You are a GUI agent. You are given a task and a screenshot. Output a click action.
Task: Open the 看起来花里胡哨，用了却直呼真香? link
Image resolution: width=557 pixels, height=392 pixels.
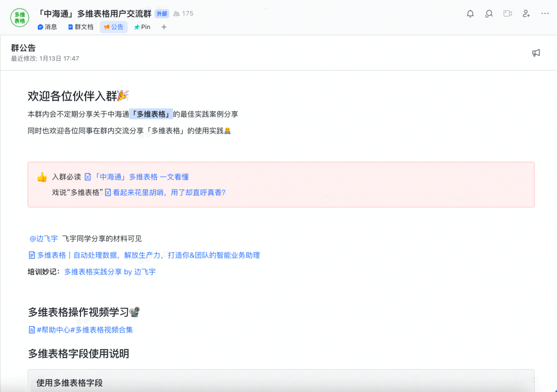165,193
